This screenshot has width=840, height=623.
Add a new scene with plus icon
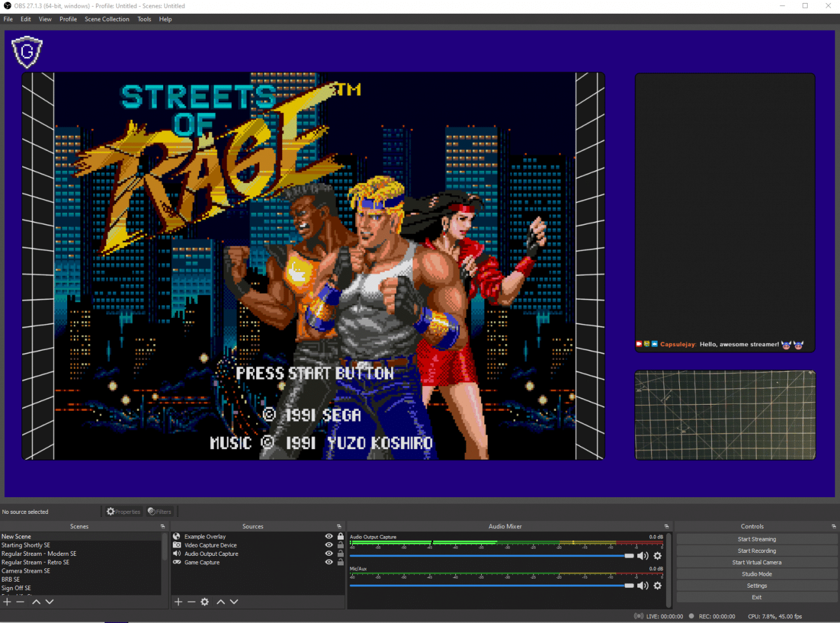click(7, 601)
